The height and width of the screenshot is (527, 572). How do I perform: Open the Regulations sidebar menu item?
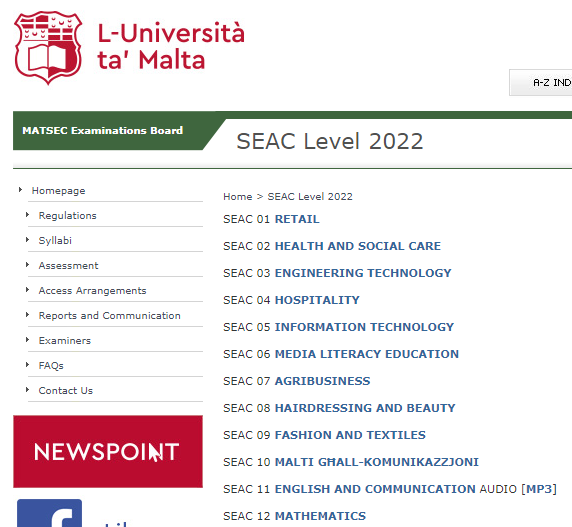(x=67, y=216)
